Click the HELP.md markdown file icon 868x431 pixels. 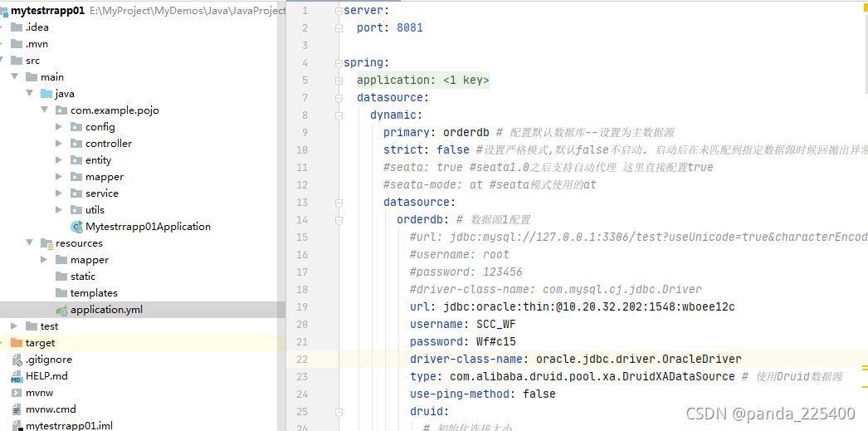tap(16, 377)
